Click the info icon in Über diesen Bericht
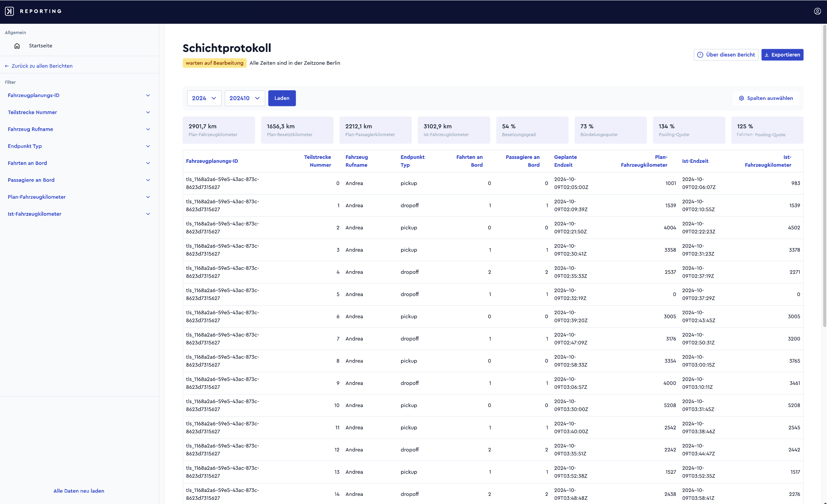The height and width of the screenshot is (504, 827). [x=700, y=55]
